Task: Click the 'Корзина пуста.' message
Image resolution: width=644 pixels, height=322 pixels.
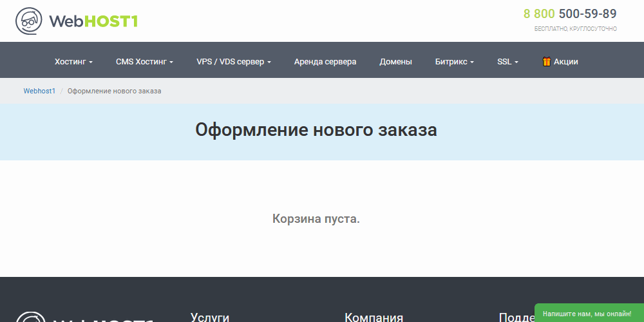Action: pos(316,218)
